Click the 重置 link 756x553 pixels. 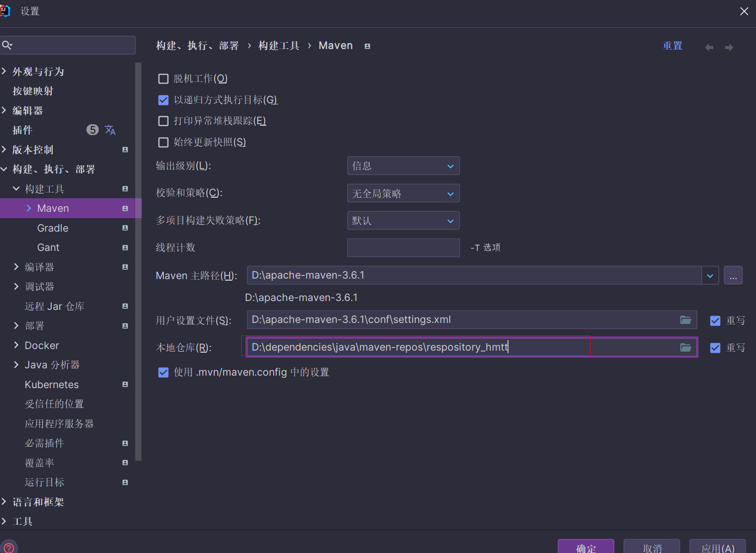[672, 46]
